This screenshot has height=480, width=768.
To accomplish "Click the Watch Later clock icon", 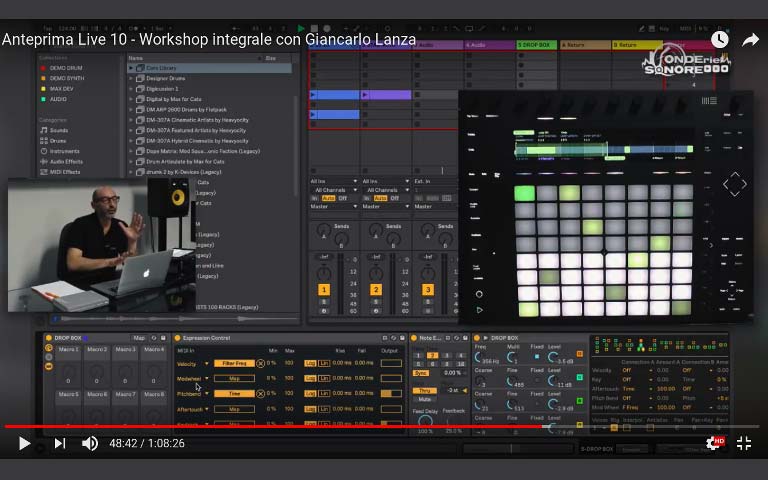I will coord(720,40).
